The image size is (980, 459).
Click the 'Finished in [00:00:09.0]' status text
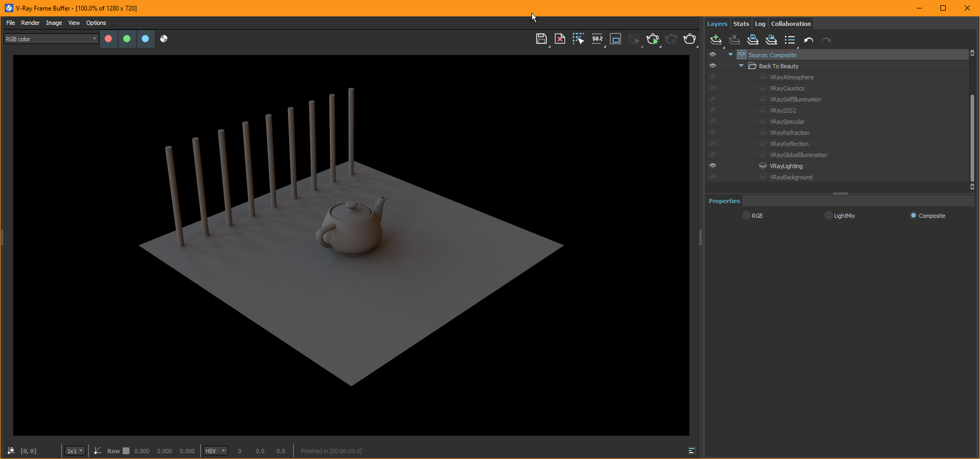331,451
